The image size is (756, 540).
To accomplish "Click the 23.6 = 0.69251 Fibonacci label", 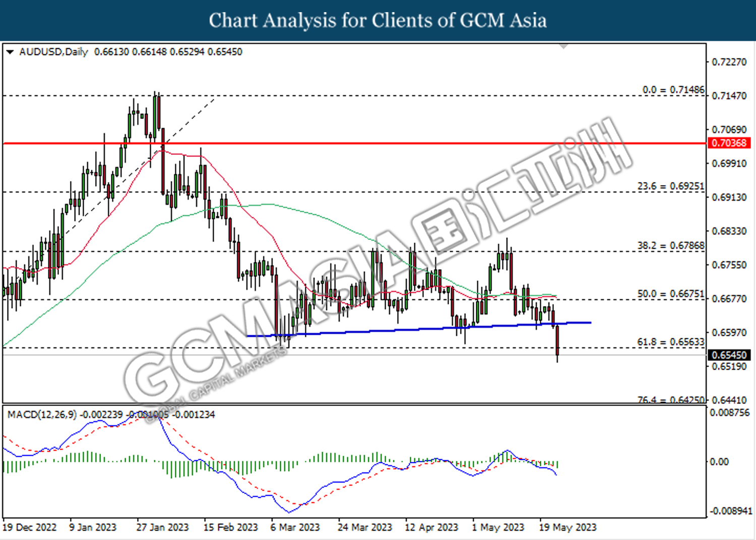I will pos(671,187).
